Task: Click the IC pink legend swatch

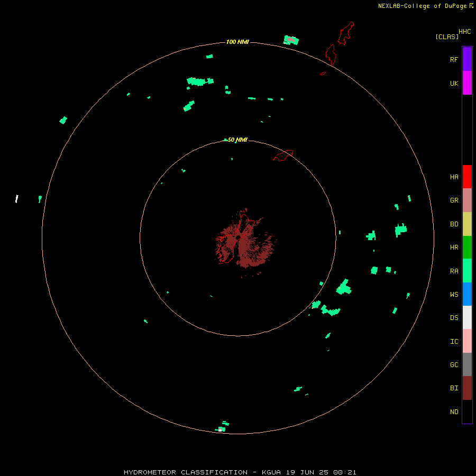Action: (467, 341)
